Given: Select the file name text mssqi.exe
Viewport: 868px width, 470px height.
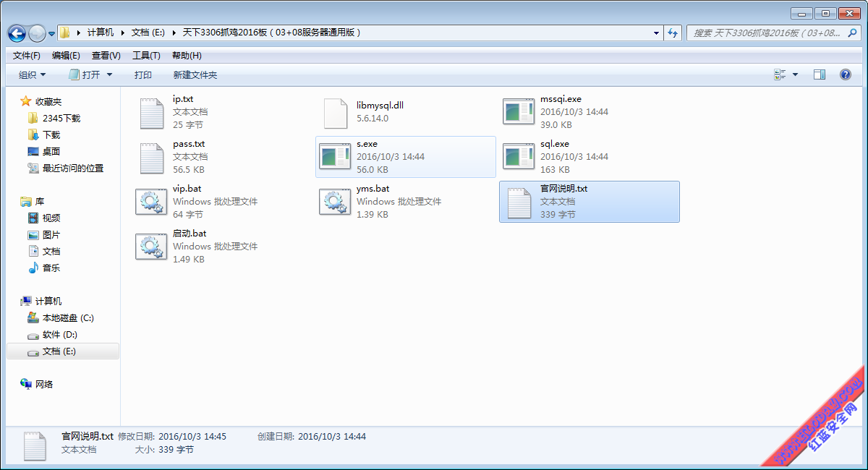Looking at the screenshot, I should click(x=561, y=99).
